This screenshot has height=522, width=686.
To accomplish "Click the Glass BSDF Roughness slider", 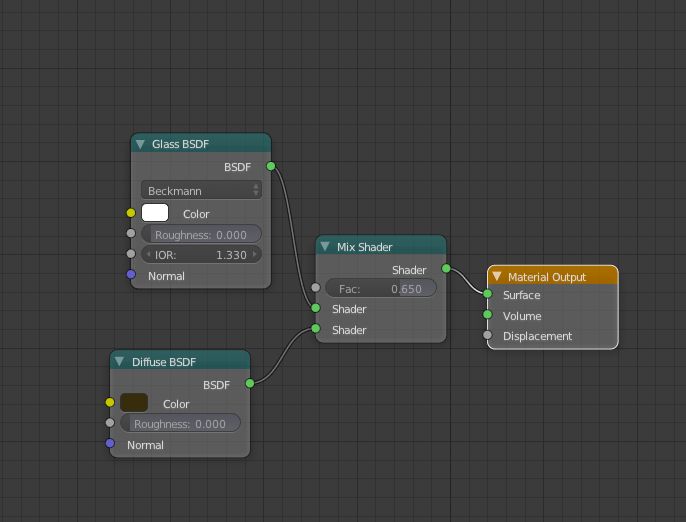I will click(x=201, y=234).
